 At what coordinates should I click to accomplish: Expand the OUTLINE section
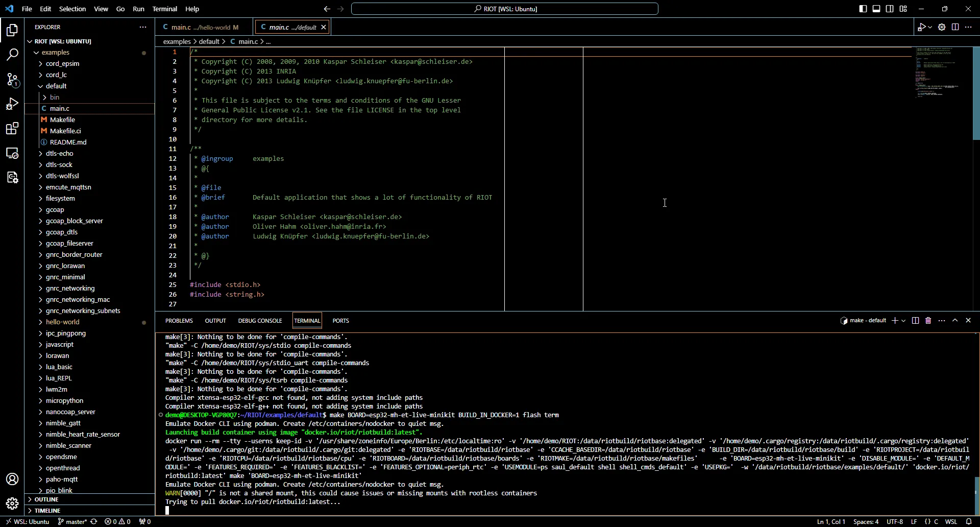point(46,499)
